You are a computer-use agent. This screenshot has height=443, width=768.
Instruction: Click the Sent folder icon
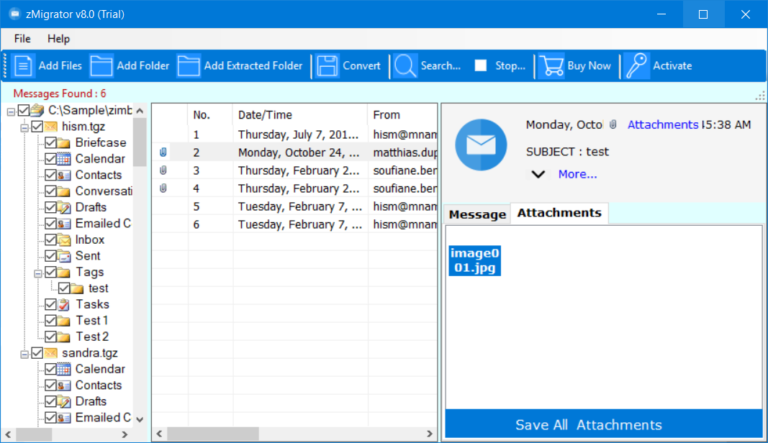point(64,256)
